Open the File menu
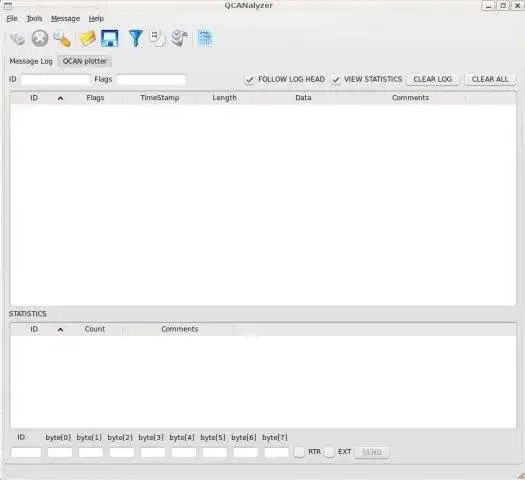The height and width of the screenshot is (480, 525). click(x=12, y=19)
